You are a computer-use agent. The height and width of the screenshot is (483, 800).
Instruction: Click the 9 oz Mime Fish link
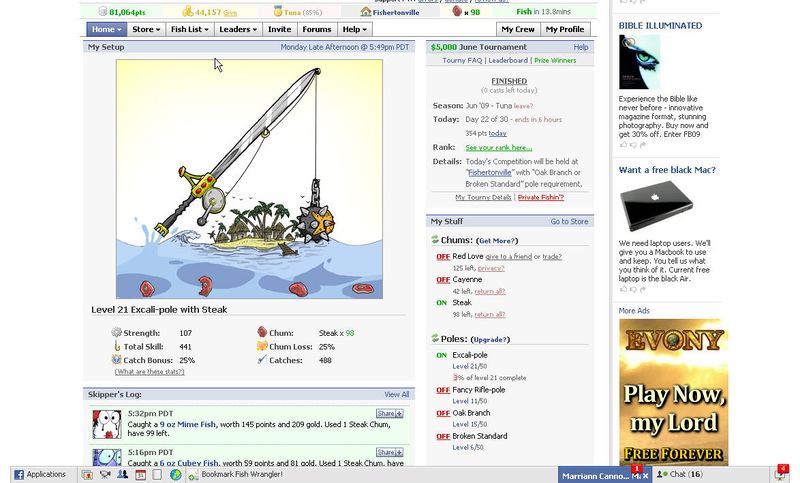pyautogui.click(x=188, y=424)
